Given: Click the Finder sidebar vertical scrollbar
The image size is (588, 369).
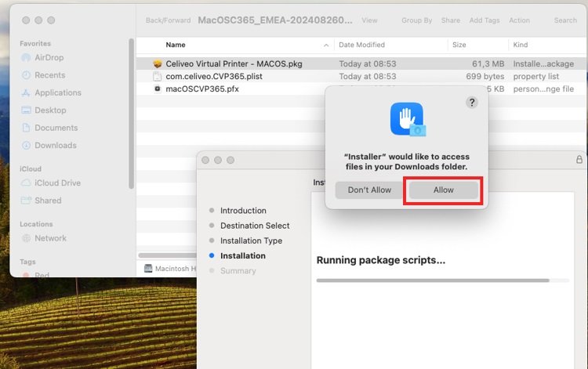Looking at the screenshot, I should pyautogui.click(x=131, y=114).
